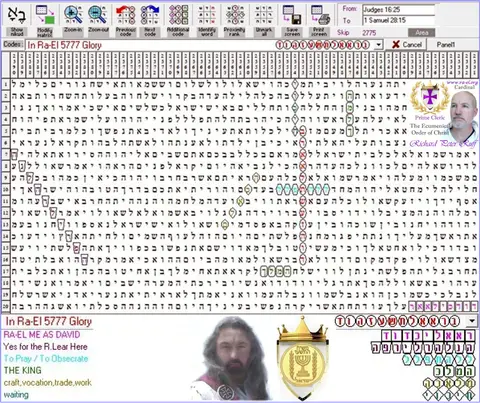Click the Show nikud label button
This screenshot has width=480, height=403.
point(17,32)
